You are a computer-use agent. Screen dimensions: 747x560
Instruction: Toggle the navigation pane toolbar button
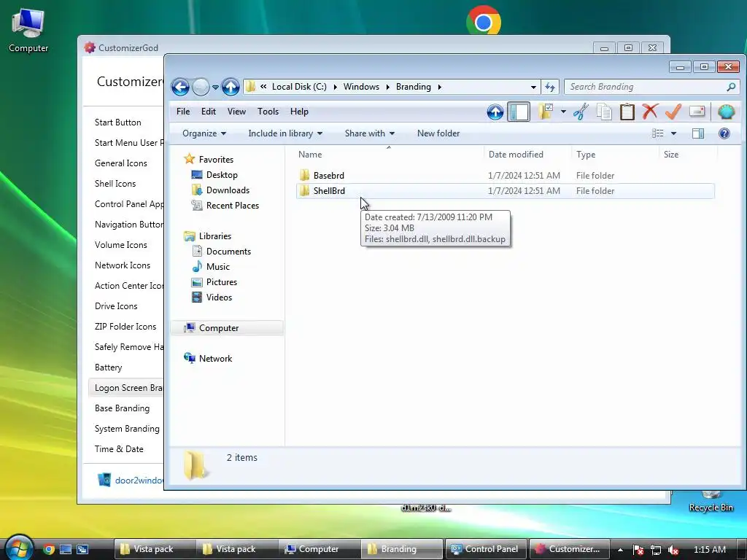519,112
